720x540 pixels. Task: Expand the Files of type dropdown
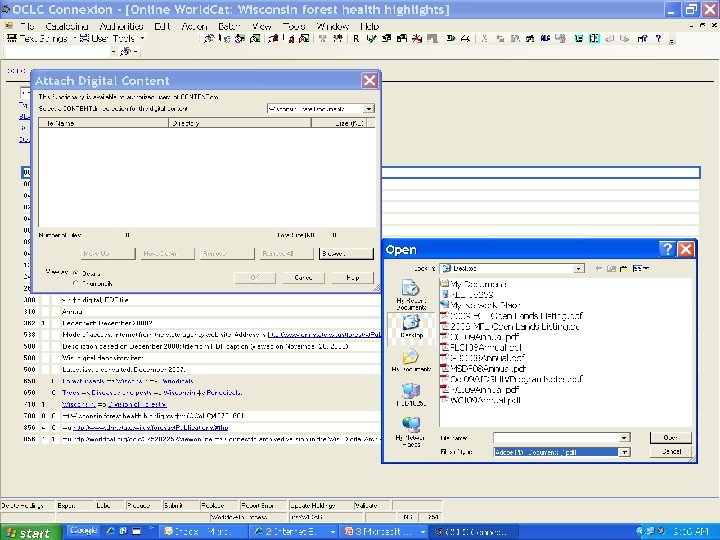624,452
